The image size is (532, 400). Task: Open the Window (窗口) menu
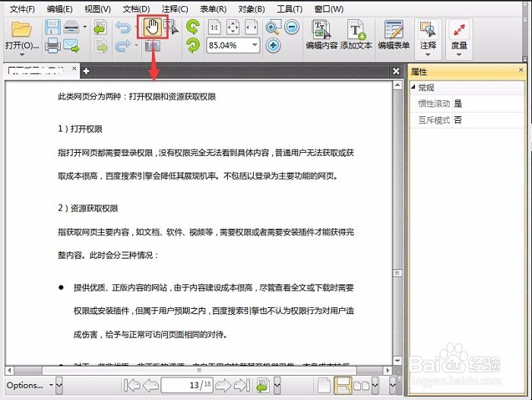coord(329,9)
